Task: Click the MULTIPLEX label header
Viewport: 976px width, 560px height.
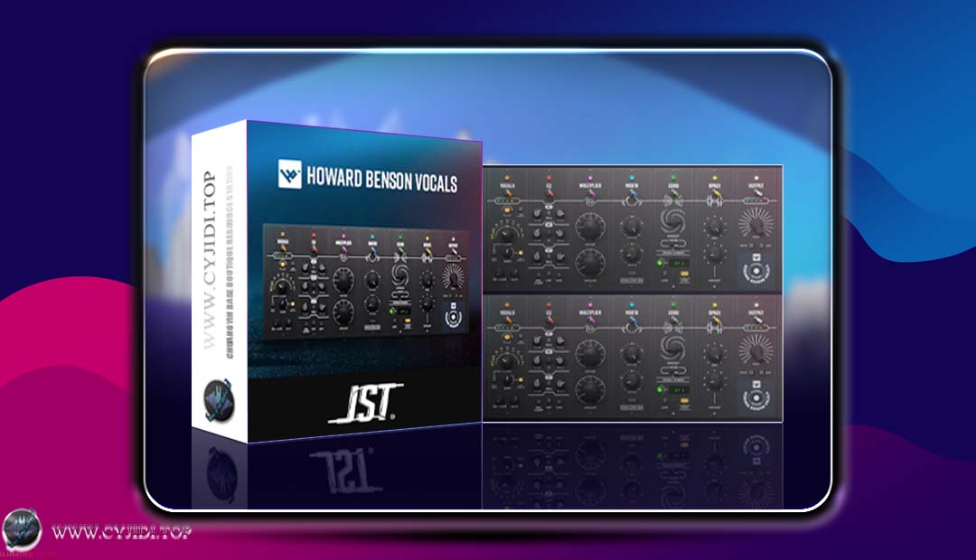Action: pyautogui.click(x=591, y=183)
